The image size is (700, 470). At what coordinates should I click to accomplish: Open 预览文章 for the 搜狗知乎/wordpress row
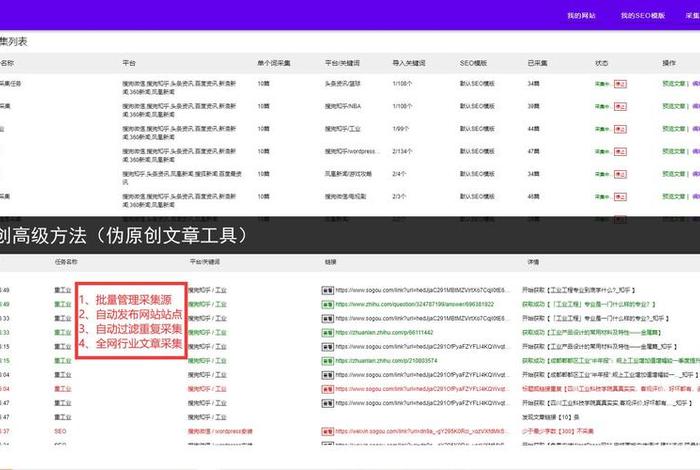pos(674,151)
